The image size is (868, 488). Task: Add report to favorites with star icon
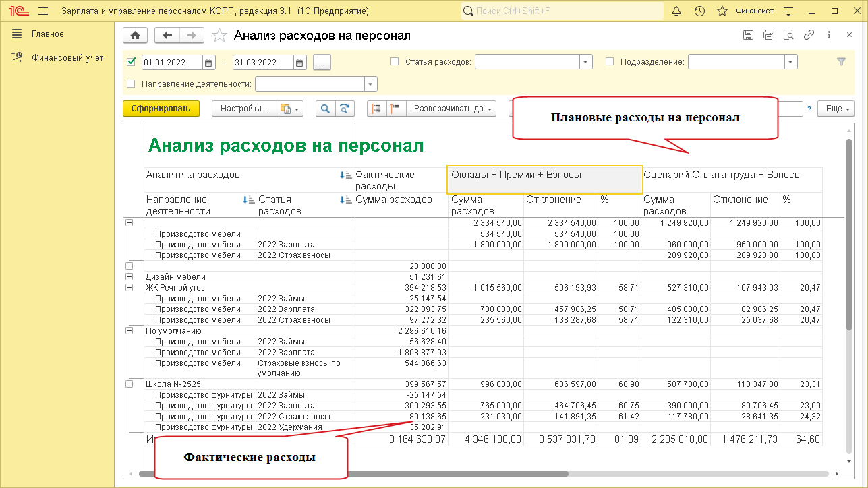[x=219, y=36]
